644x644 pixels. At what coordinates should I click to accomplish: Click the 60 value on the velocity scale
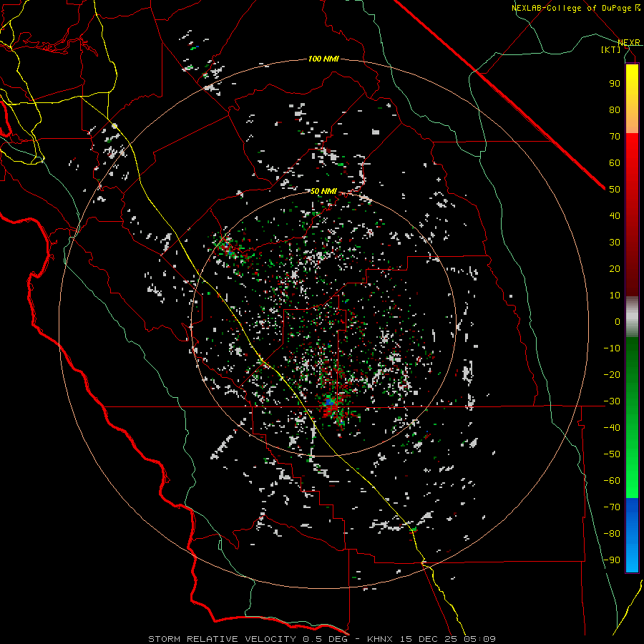pos(615,162)
